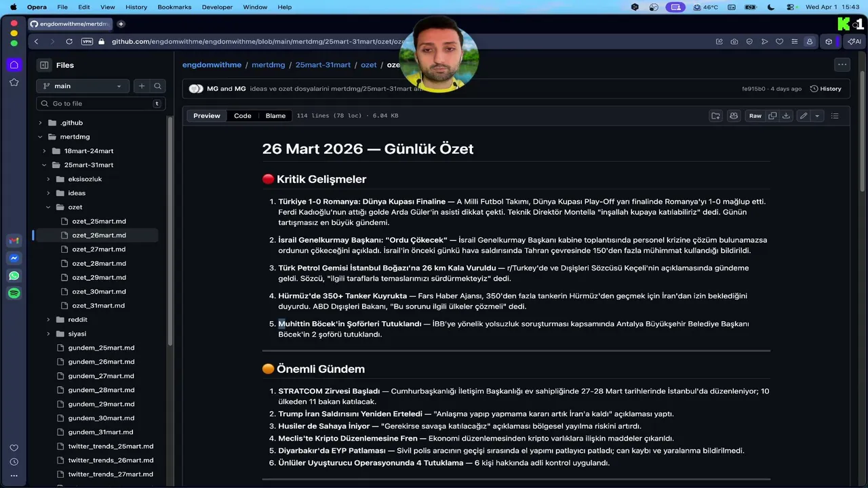Open commit fe915b0 link

point(753,89)
